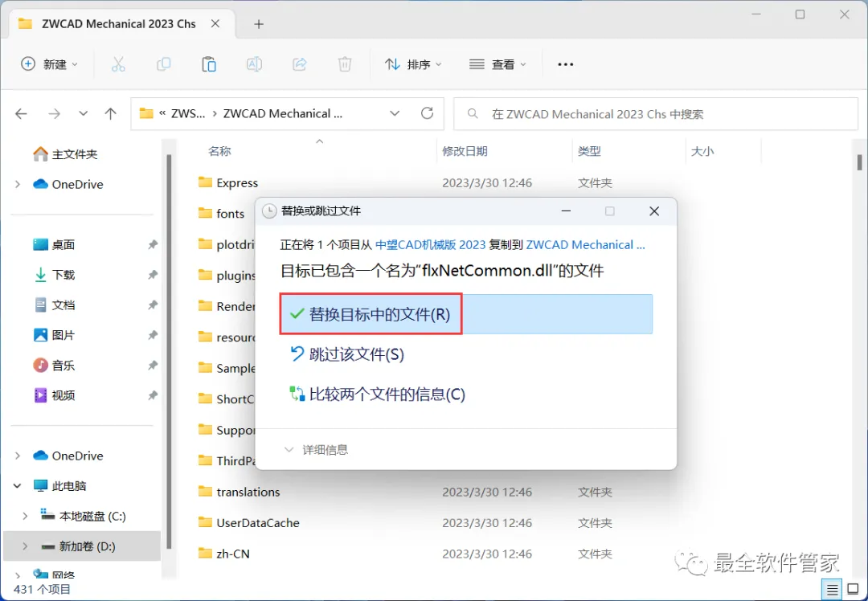868x601 pixels.
Task: Unpin 桌面 using its pin icon
Action: (x=153, y=244)
